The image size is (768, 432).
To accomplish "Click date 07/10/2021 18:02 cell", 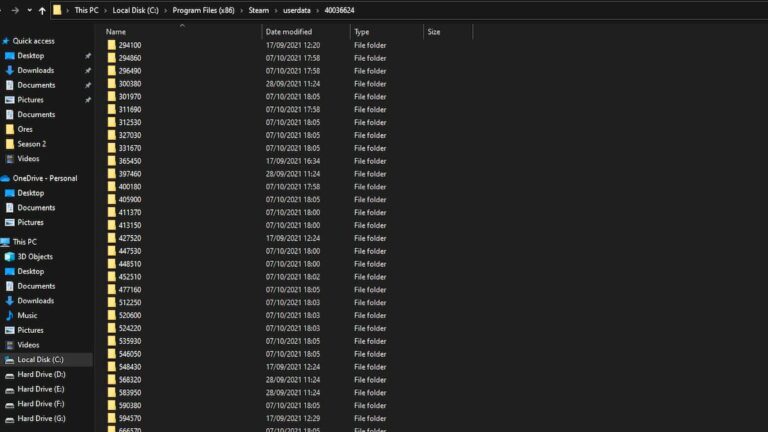I will click(x=293, y=277).
